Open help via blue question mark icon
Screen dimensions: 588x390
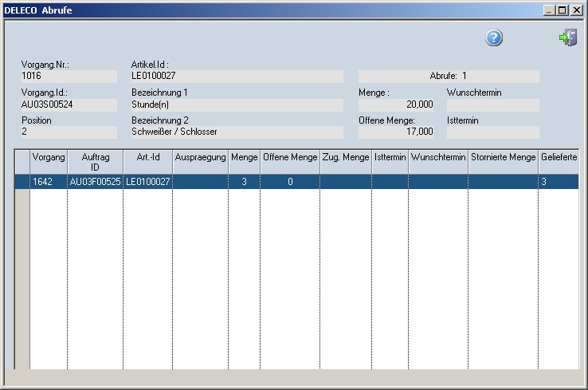pos(494,38)
